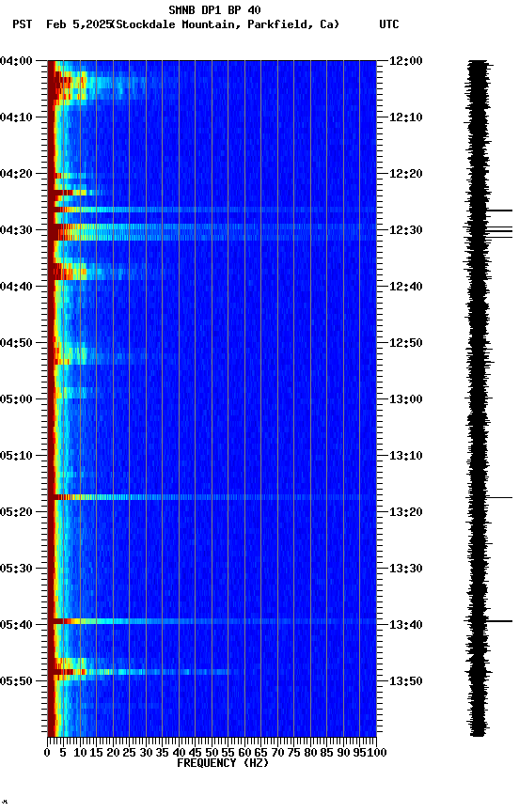Click the '05:40' PST time label
This screenshot has width=519, height=812.
[x=16, y=625]
